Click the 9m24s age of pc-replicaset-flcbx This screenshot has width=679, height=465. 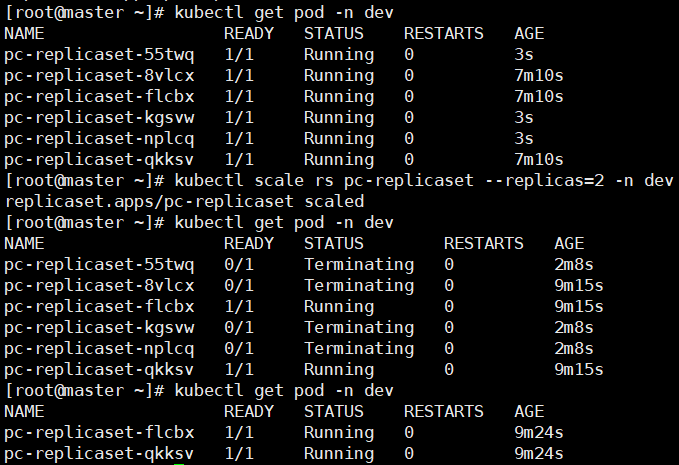(x=538, y=433)
